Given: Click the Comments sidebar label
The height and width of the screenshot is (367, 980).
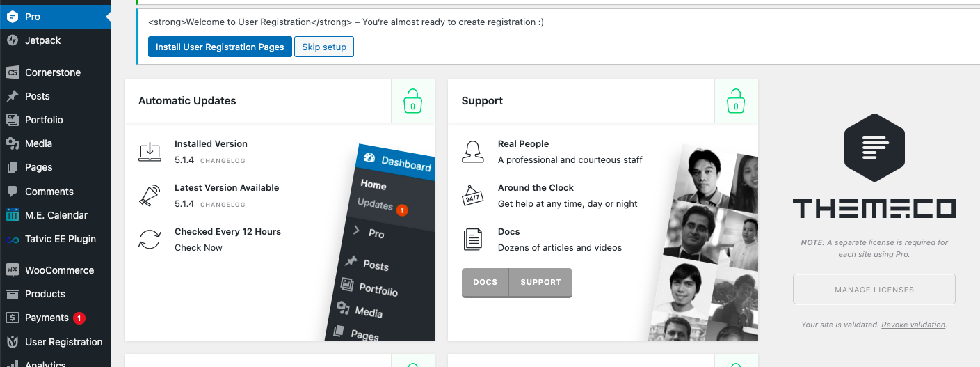Looking at the screenshot, I should (x=49, y=192).
